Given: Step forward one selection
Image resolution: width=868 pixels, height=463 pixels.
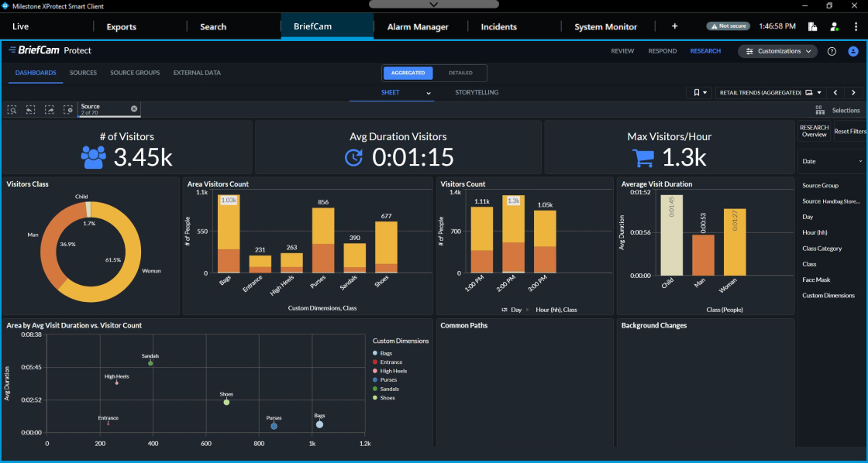Looking at the screenshot, I should coord(49,110).
